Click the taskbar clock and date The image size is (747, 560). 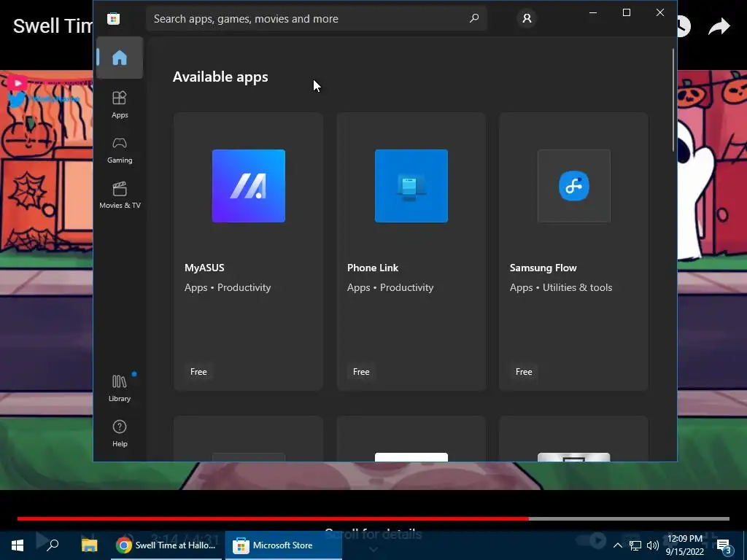coord(684,545)
